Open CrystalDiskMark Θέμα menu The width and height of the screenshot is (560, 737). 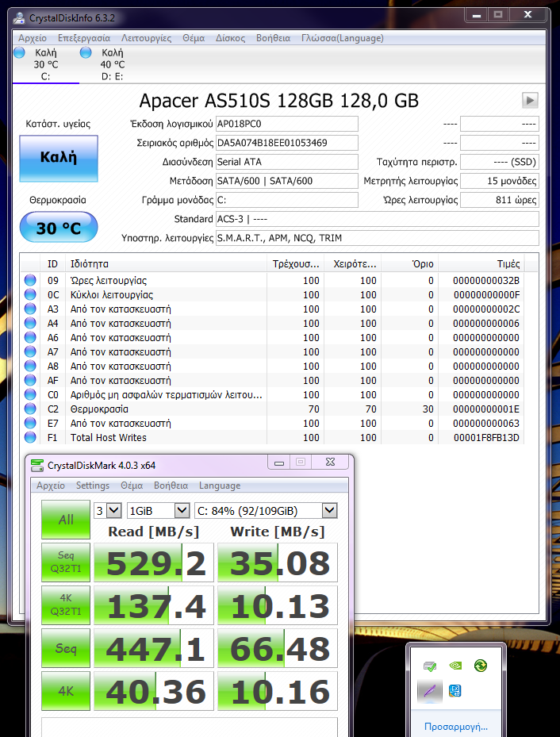pos(132,486)
